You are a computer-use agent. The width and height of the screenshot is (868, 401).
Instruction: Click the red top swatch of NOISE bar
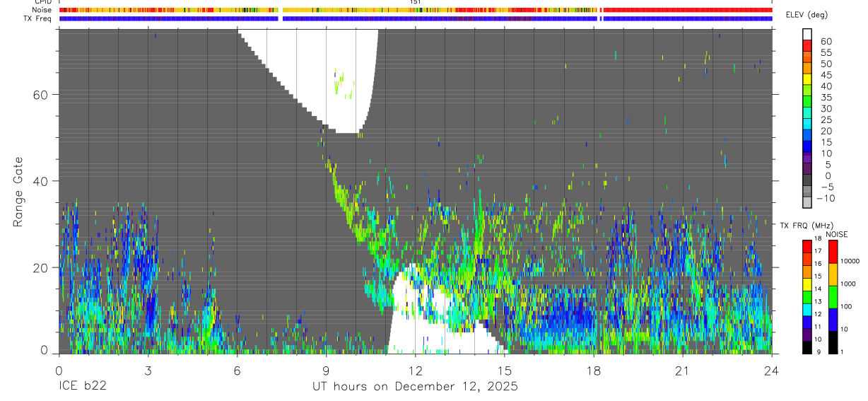pos(833,251)
